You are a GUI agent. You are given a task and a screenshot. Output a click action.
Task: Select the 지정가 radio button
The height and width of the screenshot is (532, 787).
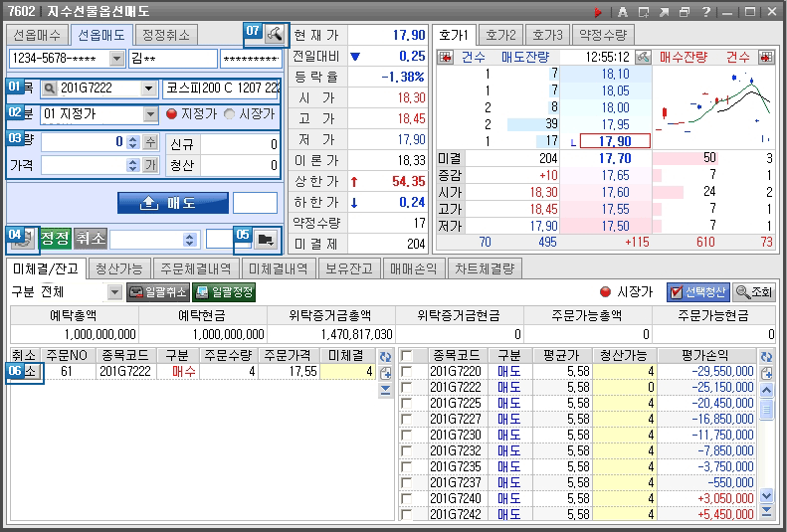coord(171,114)
